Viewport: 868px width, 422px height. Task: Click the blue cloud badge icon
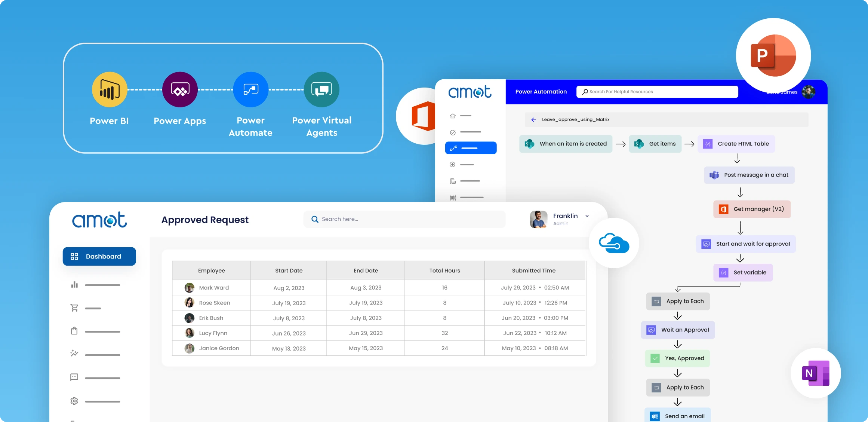[x=614, y=243]
